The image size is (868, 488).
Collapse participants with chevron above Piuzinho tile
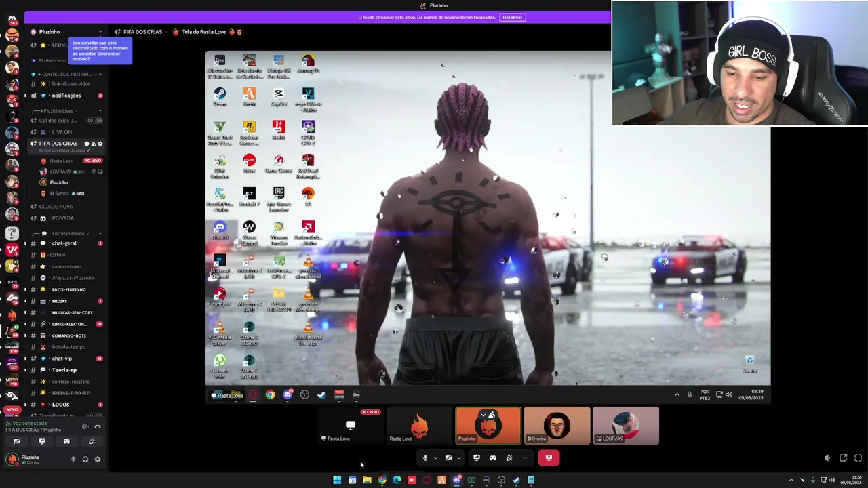click(484, 414)
